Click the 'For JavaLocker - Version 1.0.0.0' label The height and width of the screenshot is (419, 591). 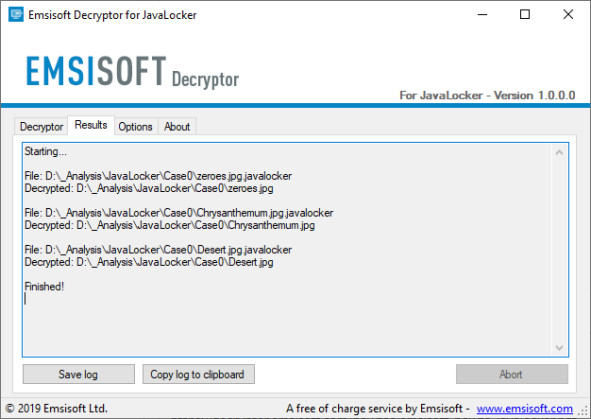487,95
